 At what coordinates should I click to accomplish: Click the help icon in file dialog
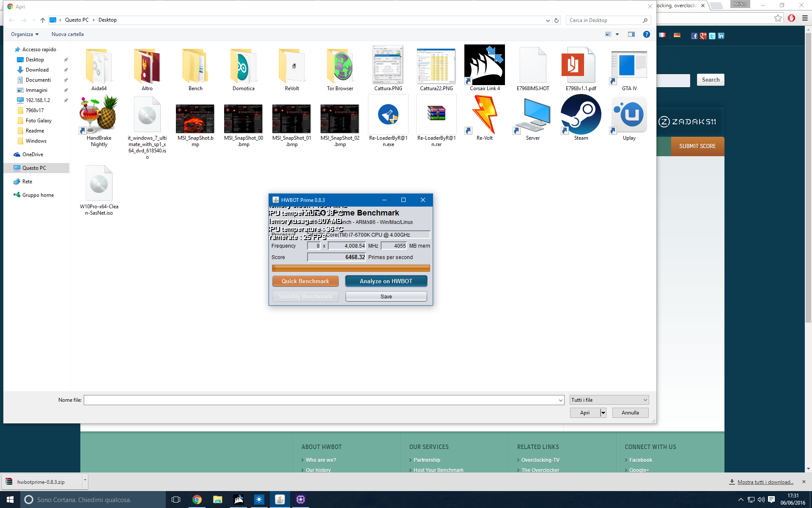[x=646, y=34]
